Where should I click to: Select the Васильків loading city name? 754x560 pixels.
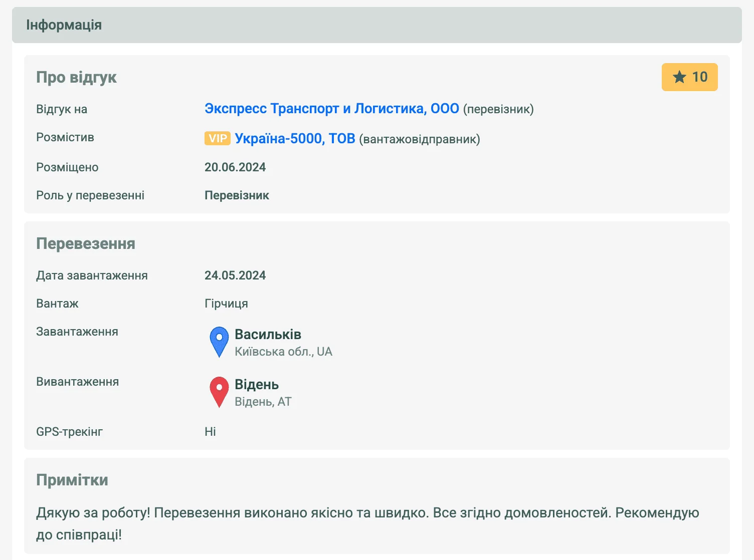pos(268,334)
